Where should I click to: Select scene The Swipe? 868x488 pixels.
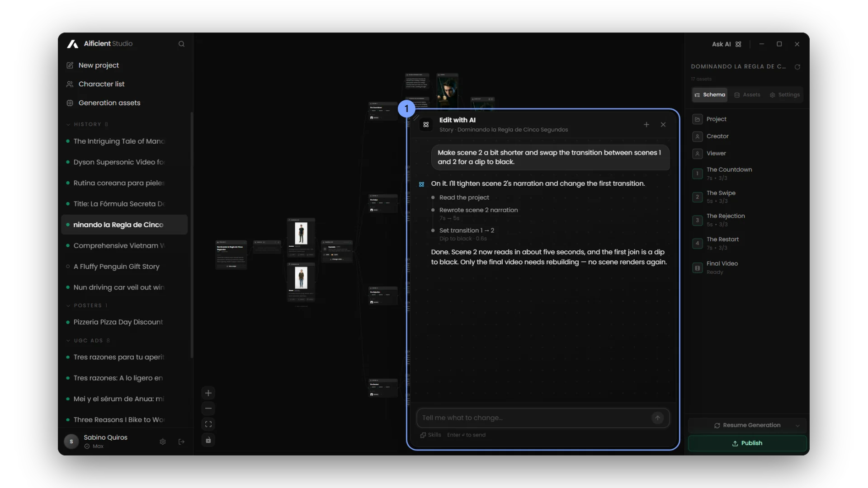coord(747,197)
